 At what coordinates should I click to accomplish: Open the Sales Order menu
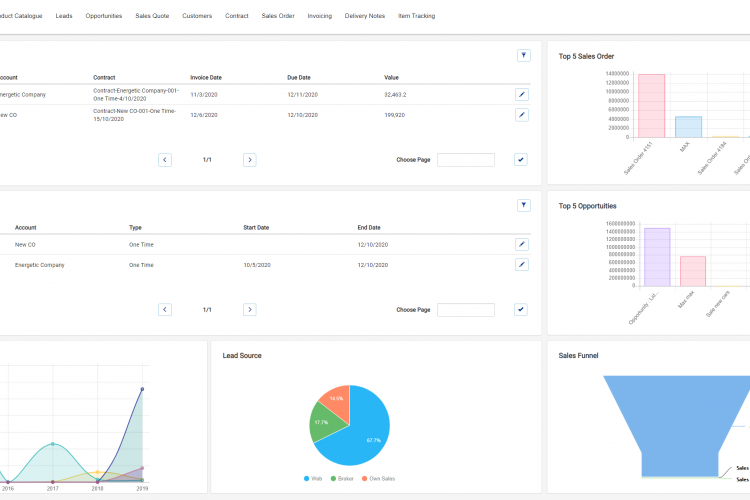click(278, 16)
